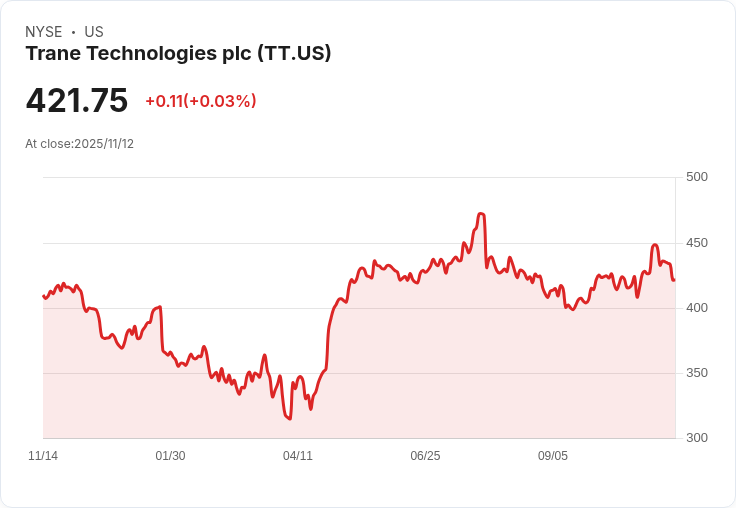
Task: Click the 04/11 date axis label
Action: [x=298, y=455]
